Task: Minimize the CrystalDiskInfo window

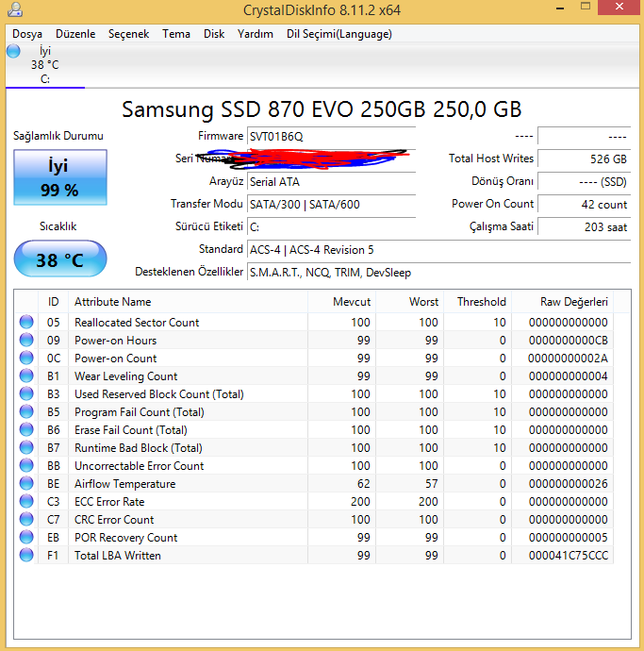Action: [x=560, y=8]
